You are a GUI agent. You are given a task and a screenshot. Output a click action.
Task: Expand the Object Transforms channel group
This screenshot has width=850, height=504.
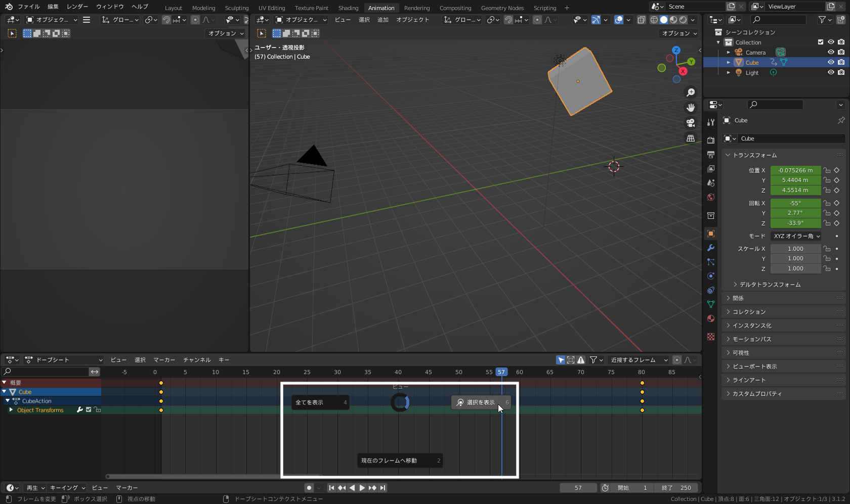click(11, 410)
